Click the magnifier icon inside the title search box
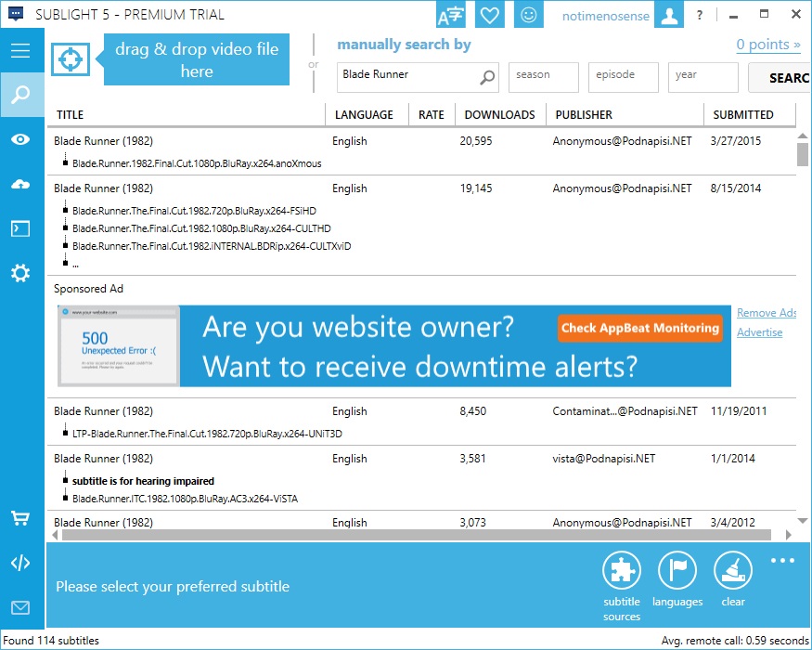 487,78
